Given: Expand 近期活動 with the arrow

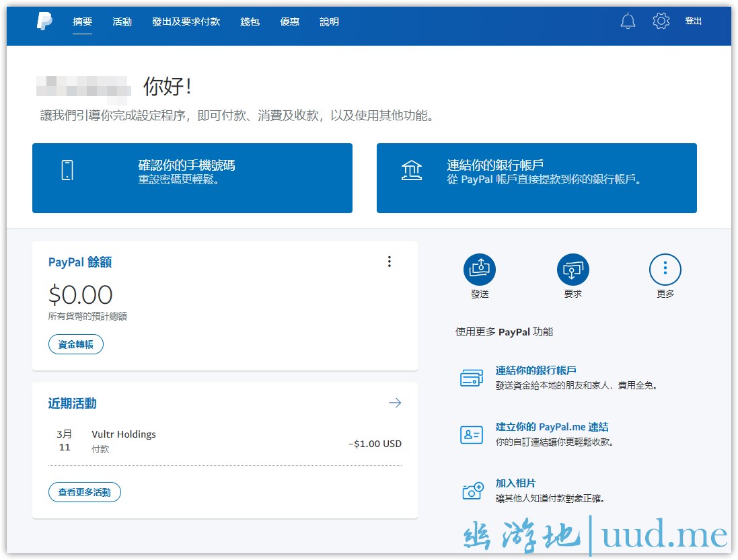Looking at the screenshot, I should point(395,403).
